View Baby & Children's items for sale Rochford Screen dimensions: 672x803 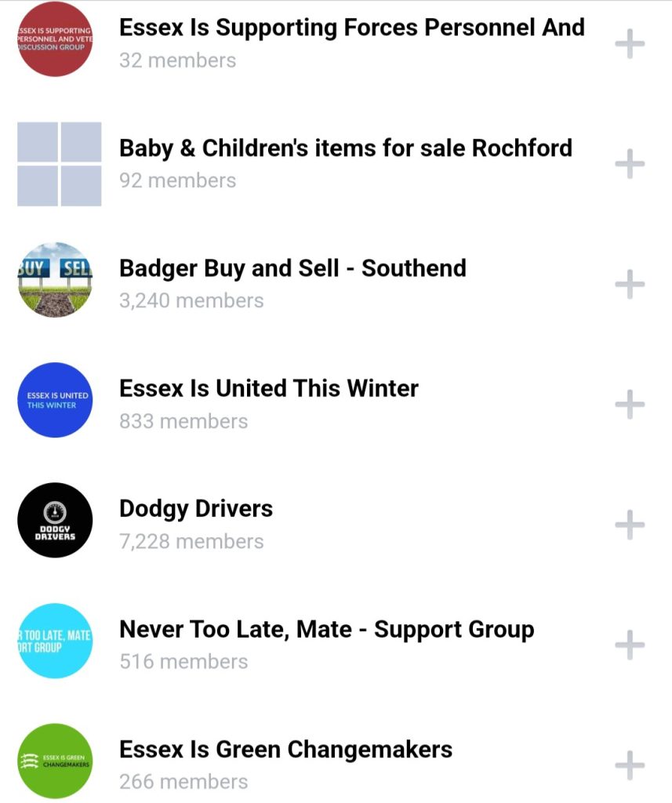(345, 148)
